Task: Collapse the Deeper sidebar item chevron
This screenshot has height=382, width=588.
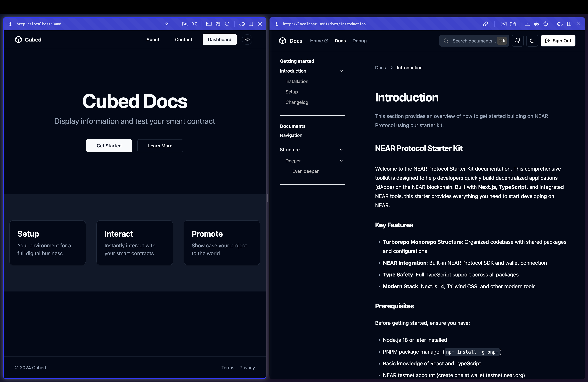Action: [x=341, y=161]
